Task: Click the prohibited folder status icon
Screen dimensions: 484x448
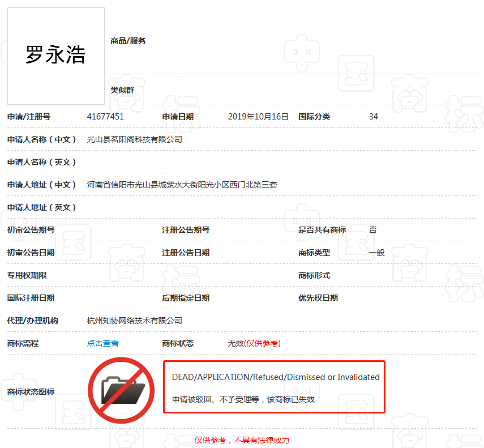Action: (121, 390)
